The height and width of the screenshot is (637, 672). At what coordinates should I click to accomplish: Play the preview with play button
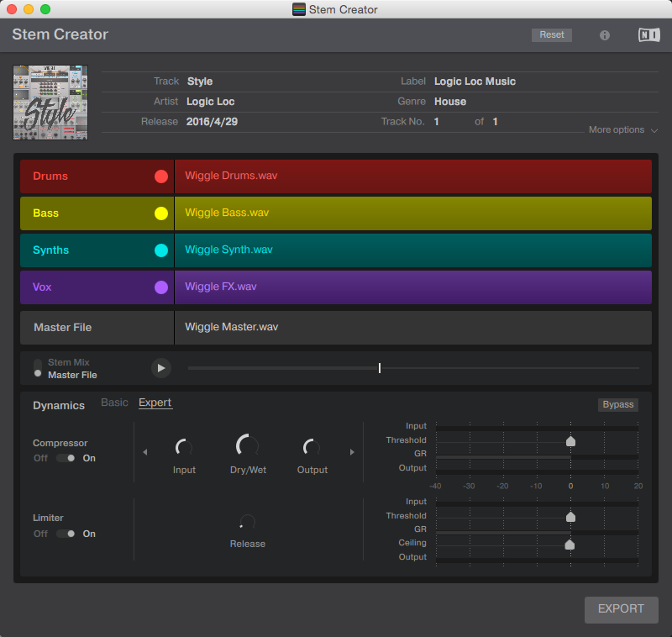[x=161, y=368]
